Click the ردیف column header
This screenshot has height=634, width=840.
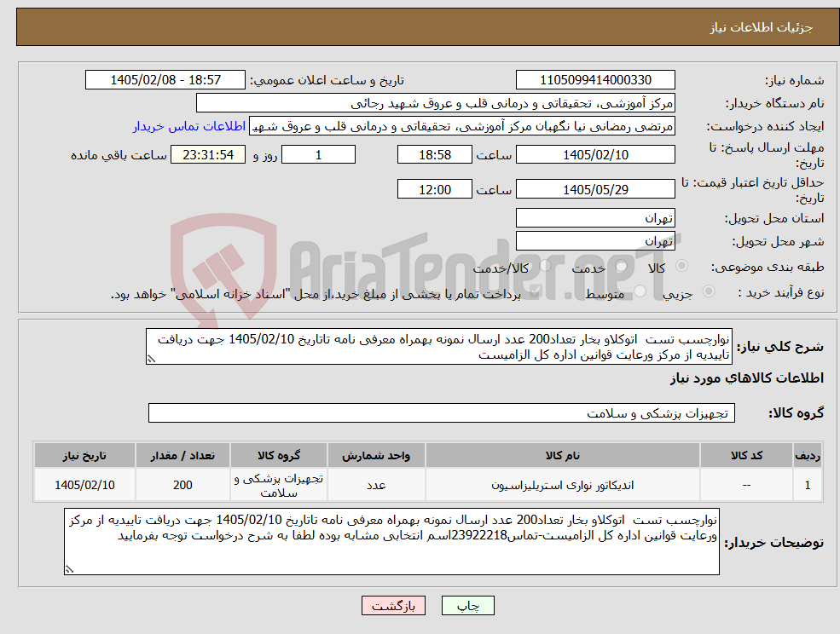click(808, 455)
